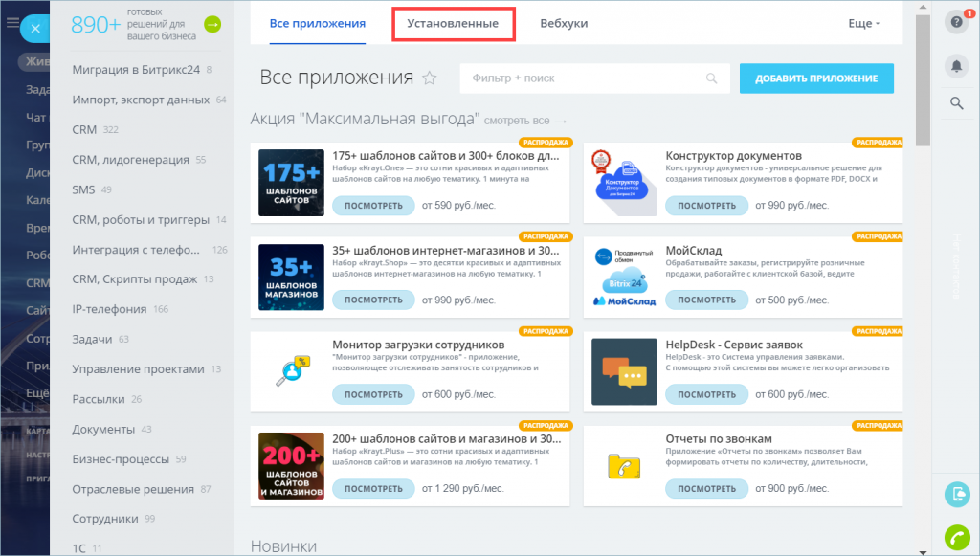Add Все приложения page to favorites star
Image resolution: width=980 pixels, height=556 pixels.
[430, 78]
